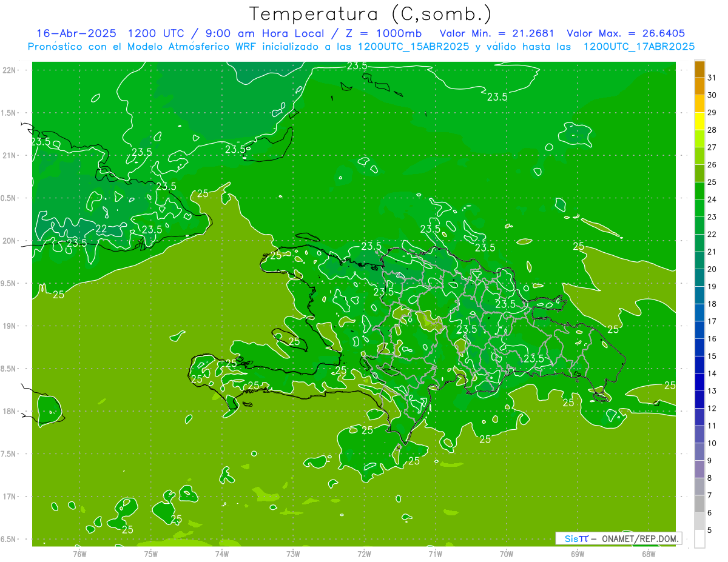Click the "75W" longitude axis label
Image resolution: width=728 pixels, height=562 pixels.
click(151, 554)
